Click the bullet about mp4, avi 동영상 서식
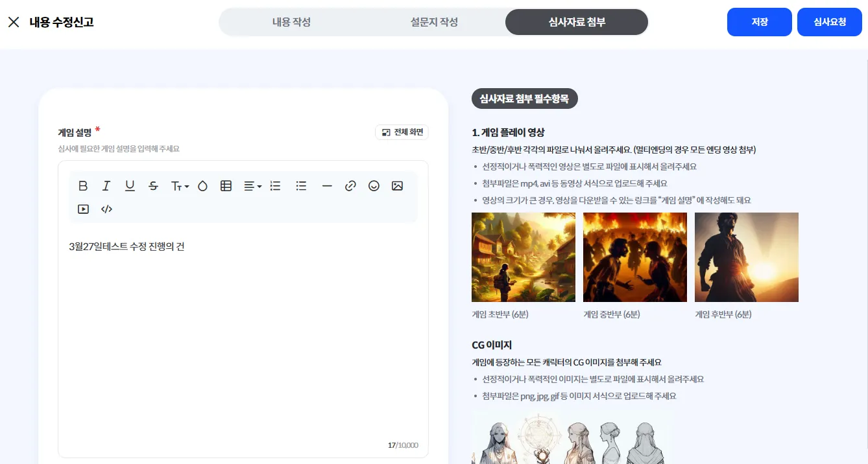Screen dimensions: 868x464 (574, 183)
